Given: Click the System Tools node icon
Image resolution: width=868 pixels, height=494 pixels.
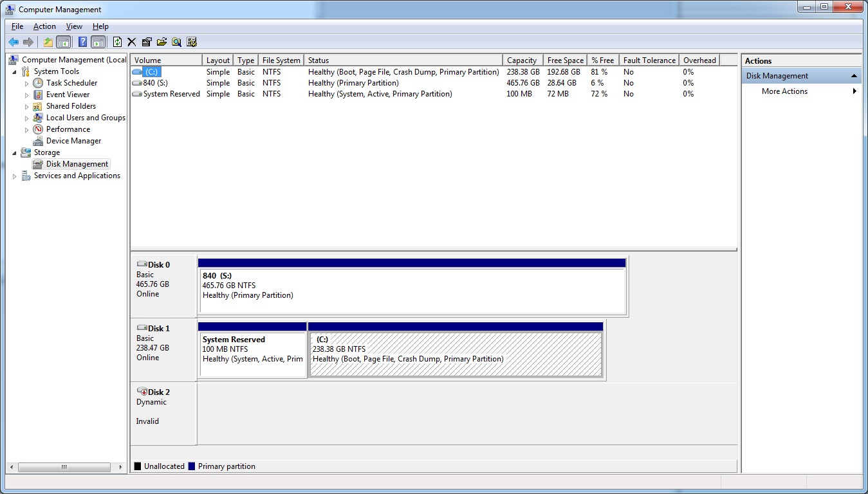Looking at the screenshot, I should pos(26,71).
